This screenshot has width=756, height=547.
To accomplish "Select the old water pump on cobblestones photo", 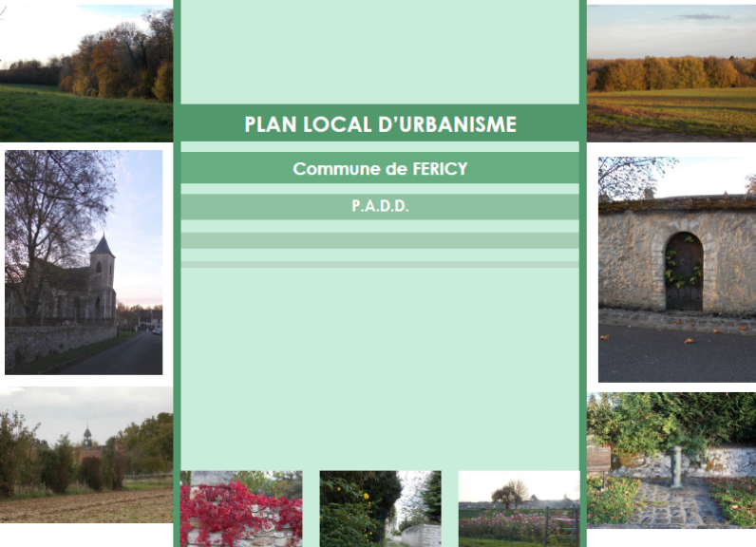I will [671, 460].
